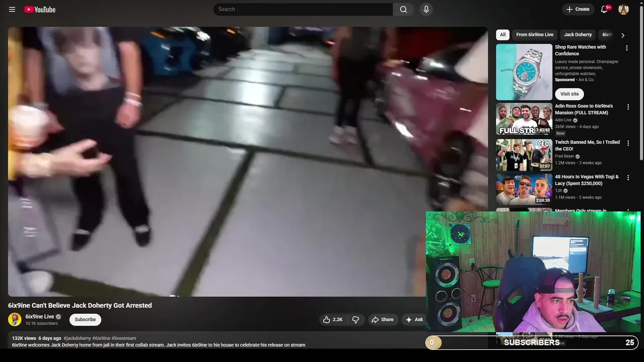Open options for the sponsored watch ad

tap(627, 48)
